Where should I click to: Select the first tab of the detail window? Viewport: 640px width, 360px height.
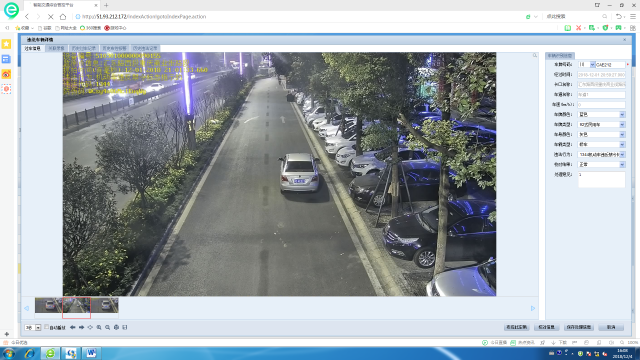(33, 48)
